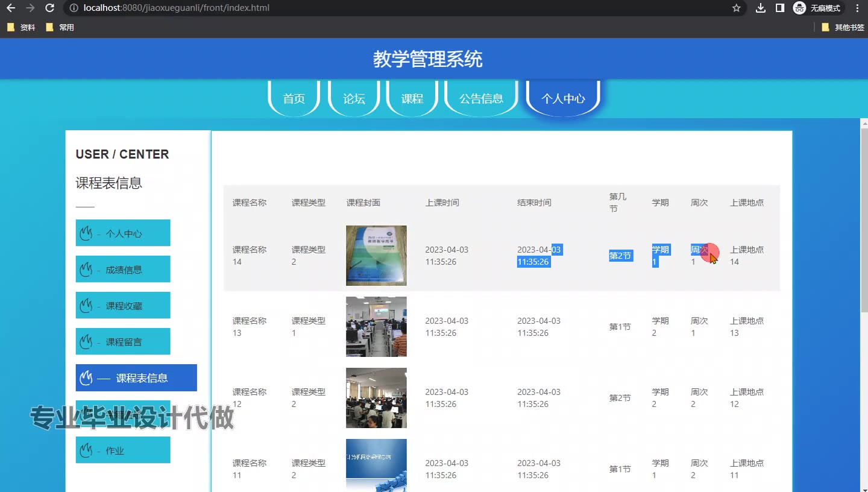
Task: Select the 公告信息 tab
Action: pyautogui.click(x=481, y=98)
